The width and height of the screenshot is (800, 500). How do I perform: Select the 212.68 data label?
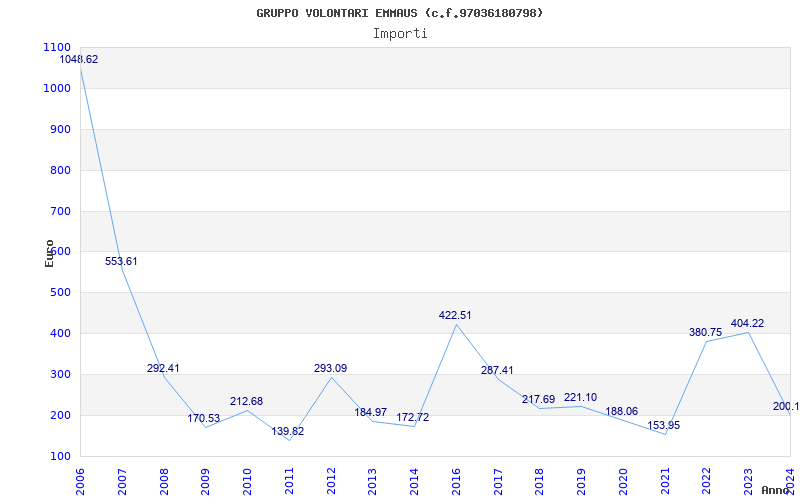coord(246,402)
